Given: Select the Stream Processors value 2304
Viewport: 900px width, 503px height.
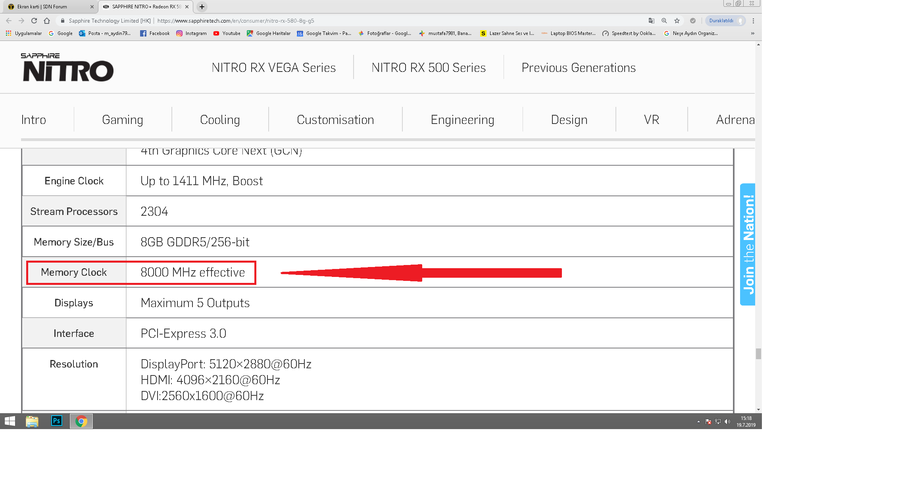Looking at the screenshot, I should tap(154, 211).
